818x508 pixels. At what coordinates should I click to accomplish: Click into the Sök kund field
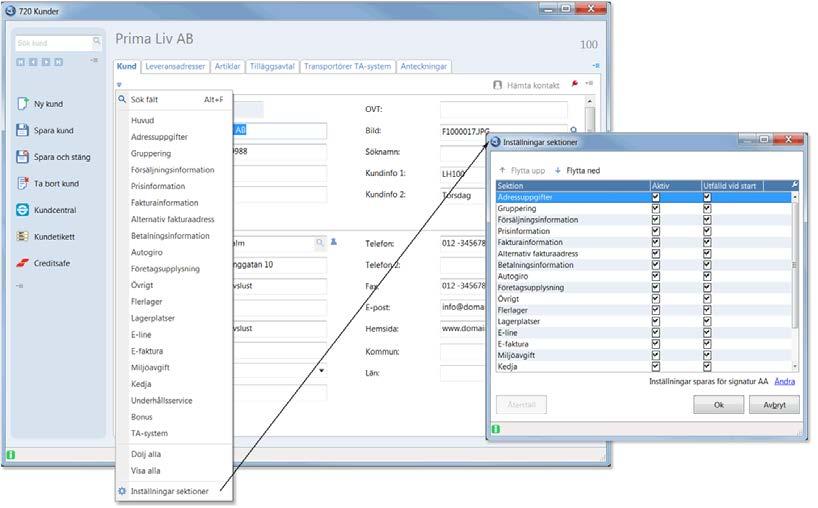pos(54,43)
